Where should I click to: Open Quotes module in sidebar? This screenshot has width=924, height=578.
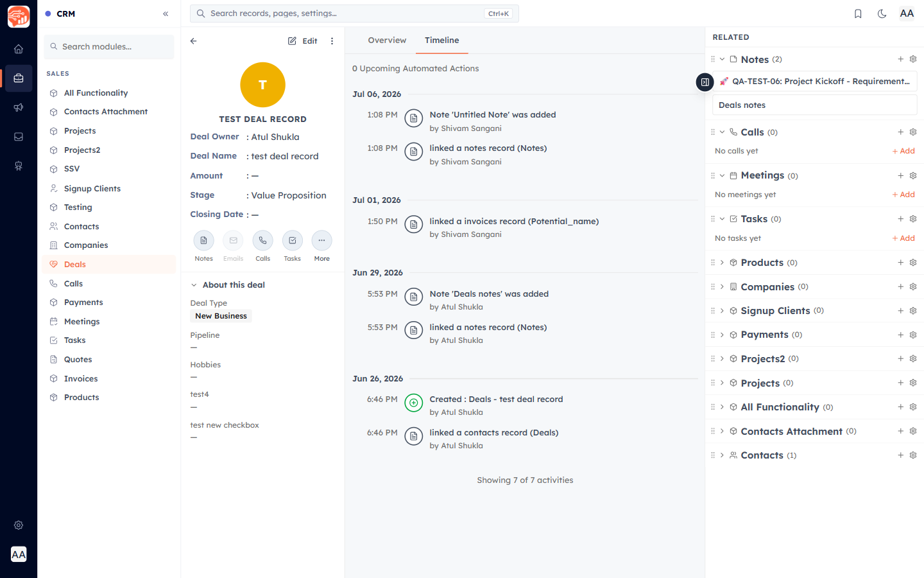point(109,360)
